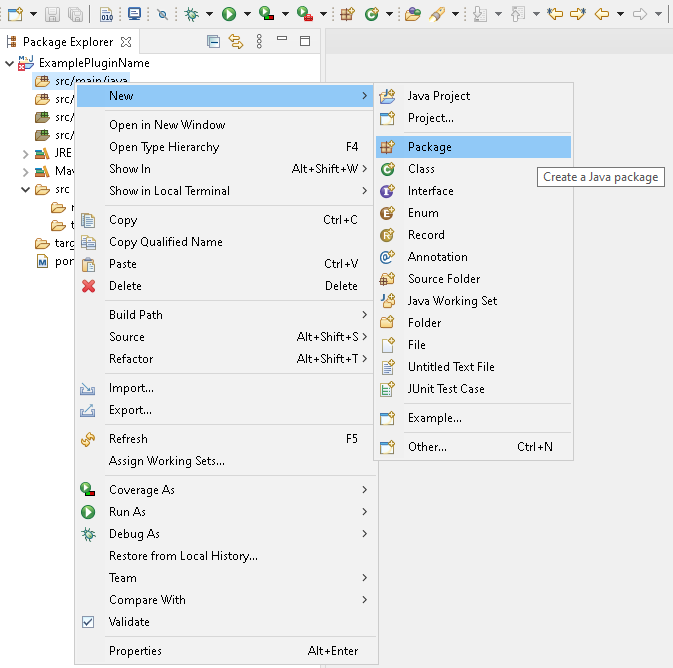Open the New Java Class dropdown arrow
This screenshot has height=668, width=673.
(389, 14)
